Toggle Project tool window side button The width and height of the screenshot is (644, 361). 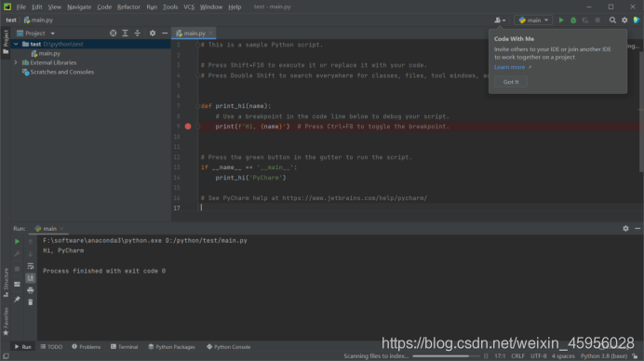pos(6,42)
